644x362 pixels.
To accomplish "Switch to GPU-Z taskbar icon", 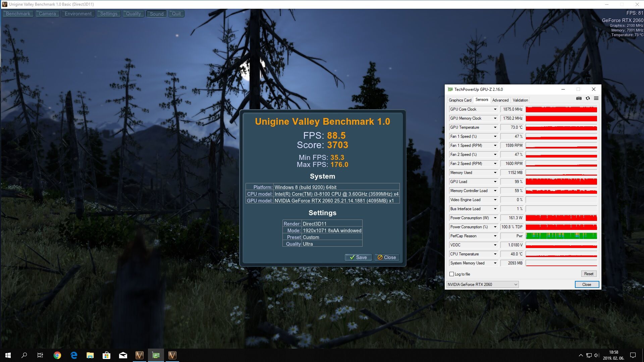I will point(156,355).
